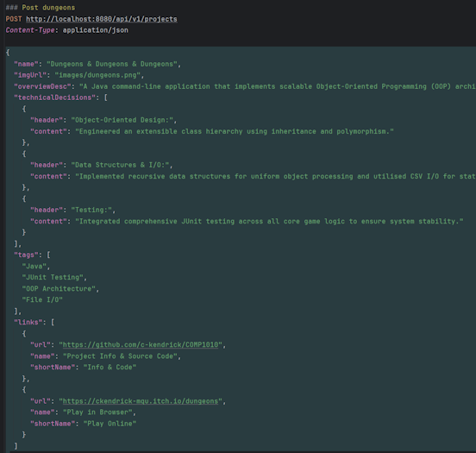
Task: Click the "Info & Code" shortName value
Action: click(x=110, y=368)
